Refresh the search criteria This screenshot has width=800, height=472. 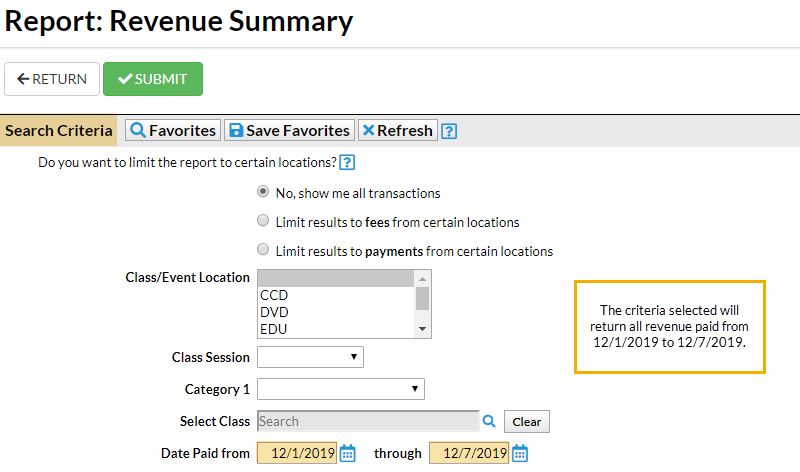click(398, 131)
